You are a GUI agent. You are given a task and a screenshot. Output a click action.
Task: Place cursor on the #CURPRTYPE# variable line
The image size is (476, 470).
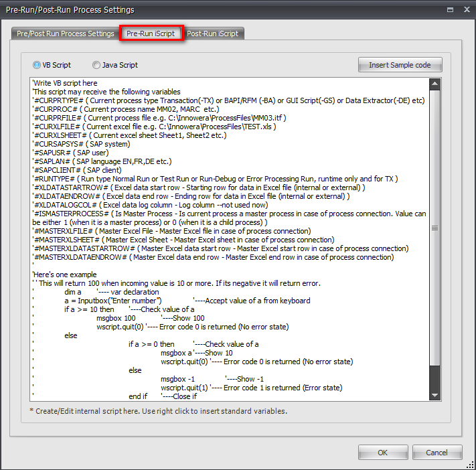click(228, 100)
